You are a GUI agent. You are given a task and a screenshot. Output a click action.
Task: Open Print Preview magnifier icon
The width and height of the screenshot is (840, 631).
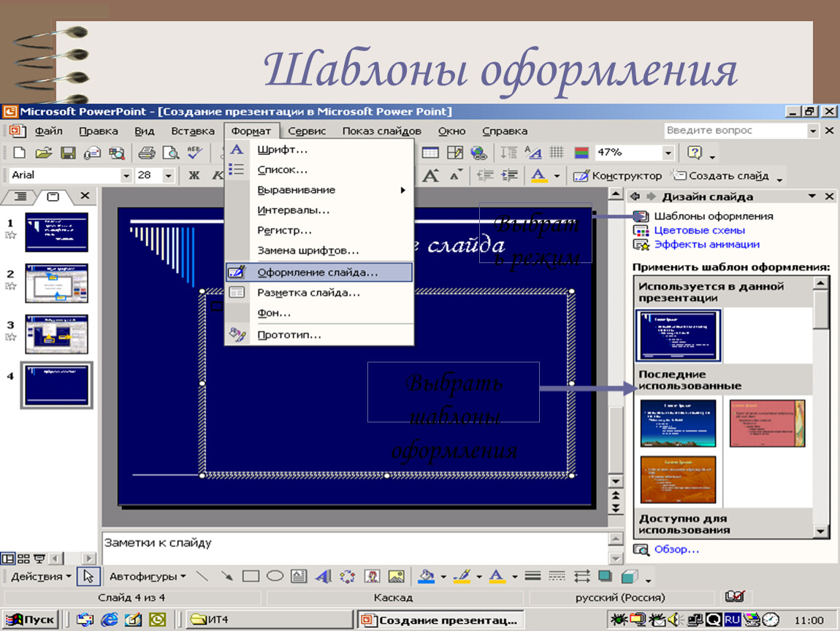[170, 153]
